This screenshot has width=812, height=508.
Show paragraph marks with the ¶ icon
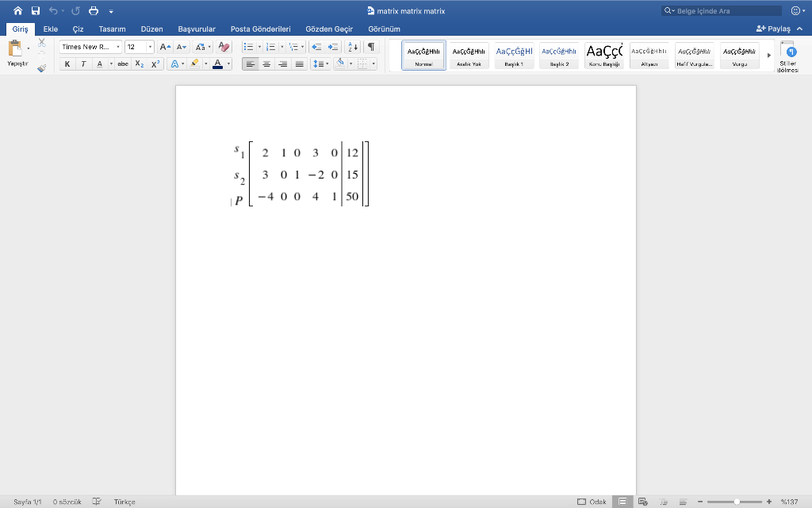[370, 47]
